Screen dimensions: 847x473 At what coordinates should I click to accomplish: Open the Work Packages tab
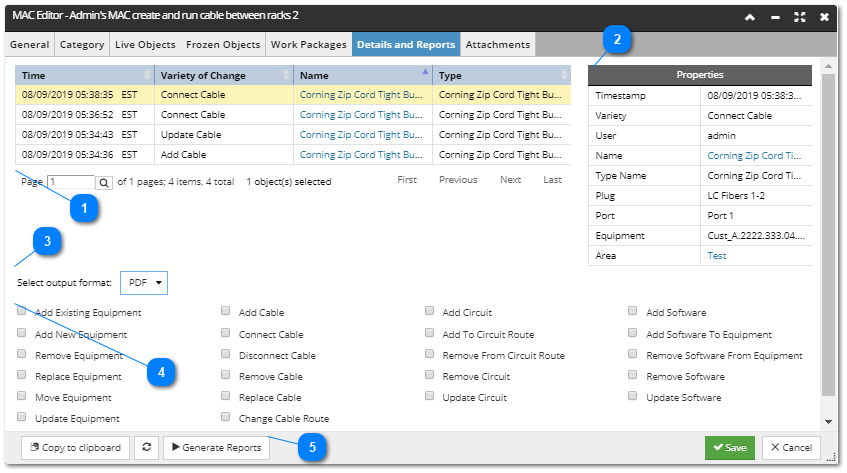308,45
